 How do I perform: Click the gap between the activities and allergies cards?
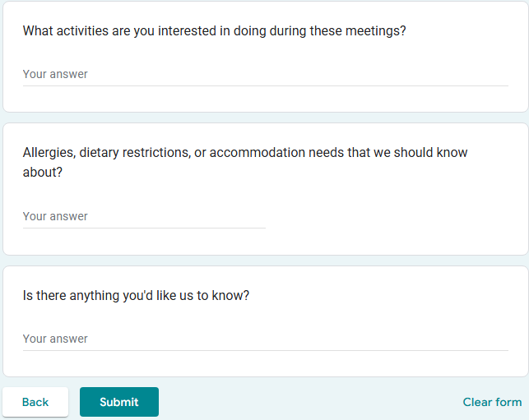click(265, 118)
